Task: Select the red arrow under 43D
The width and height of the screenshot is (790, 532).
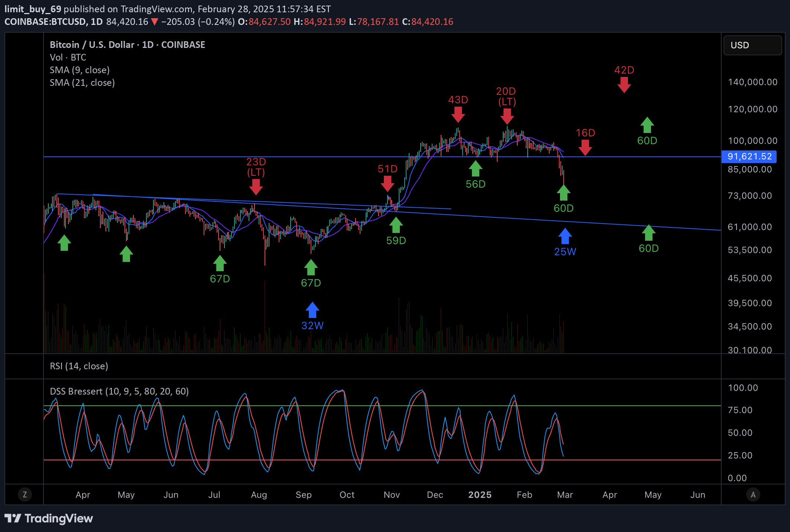Action: point(458,115)
